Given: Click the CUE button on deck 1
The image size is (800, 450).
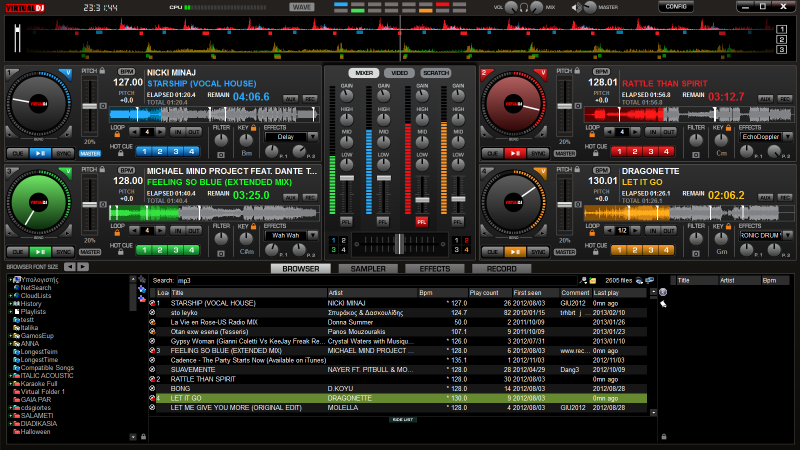Looking at the screenshot, I should click(x=17, y=153).
